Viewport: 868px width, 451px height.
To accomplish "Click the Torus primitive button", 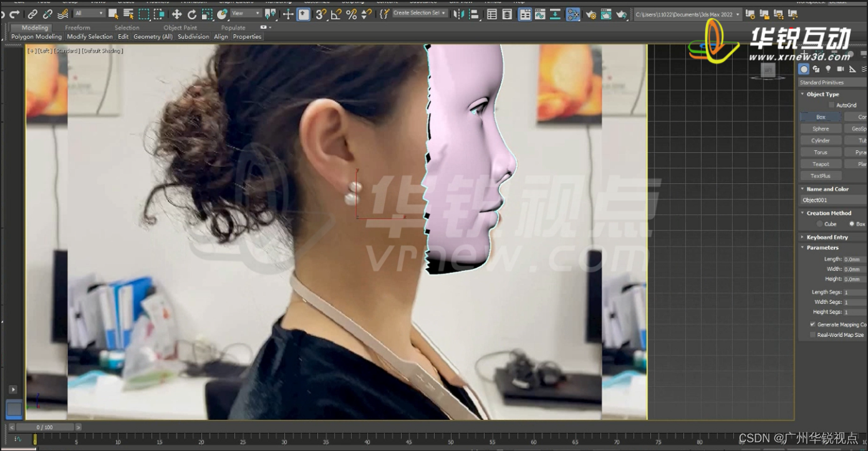I will click(821, 153).
